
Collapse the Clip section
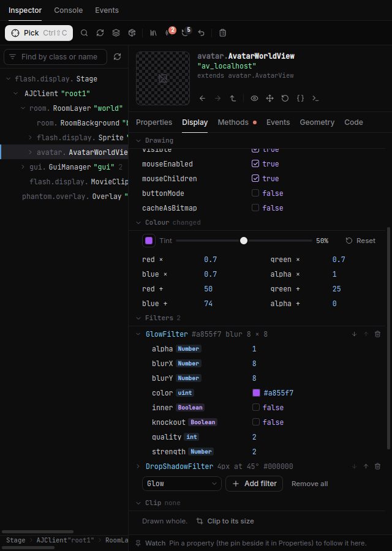pyautogui.click(x=138, y=503)
